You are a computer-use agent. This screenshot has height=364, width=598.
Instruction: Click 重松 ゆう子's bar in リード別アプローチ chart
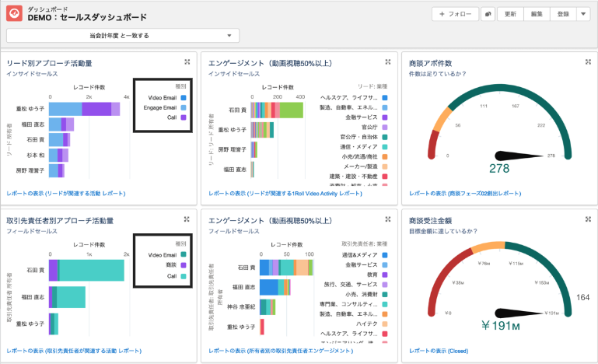[x=84, y=109]
